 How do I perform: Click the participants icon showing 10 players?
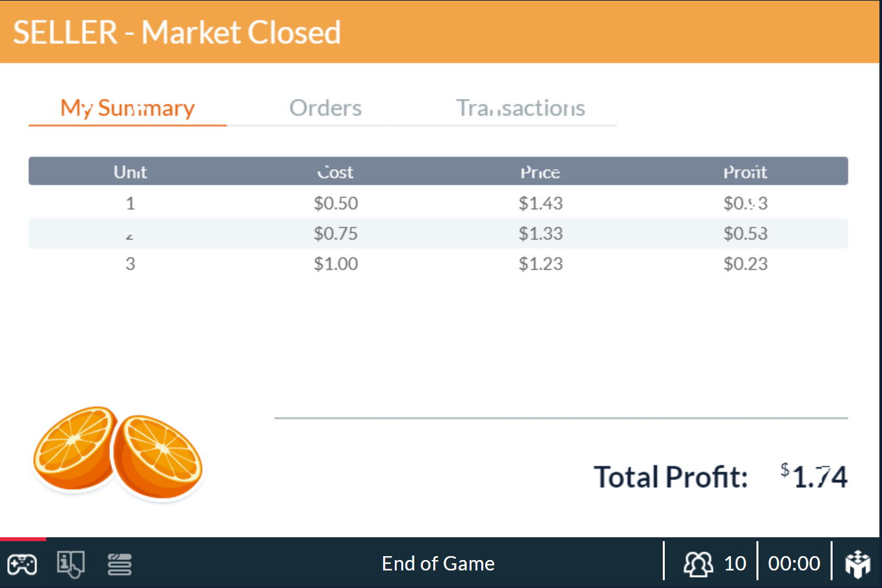point(698,563)
